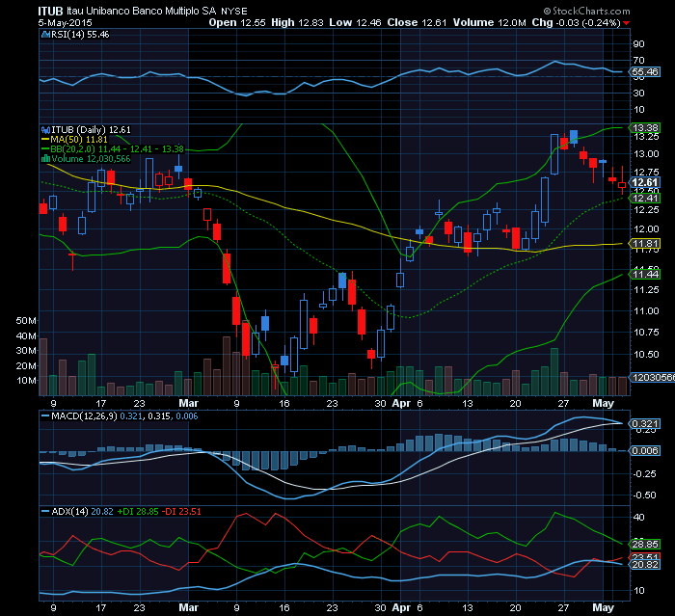Click the RSI(14) line icon in the legend
Image resolution: width=675 pixels, height=616 pixels.
tap(45, 35)
